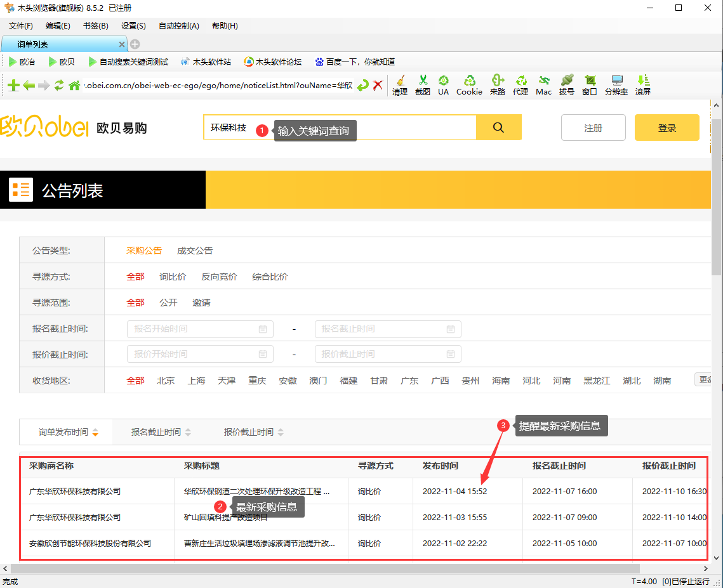This screenshot has height=588, width=723.
Task: Click the horizontal scrollbar at page bottom
Action: click(x=325, y=568)
